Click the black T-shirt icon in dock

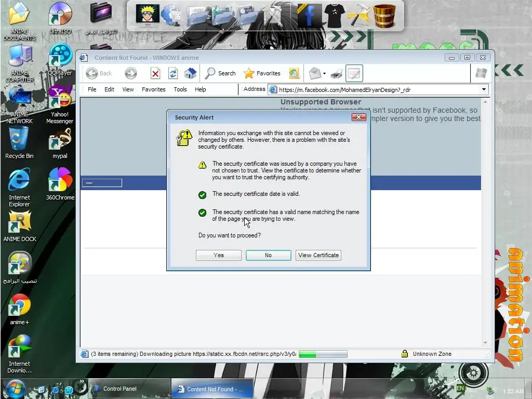(x=334, y=15)
